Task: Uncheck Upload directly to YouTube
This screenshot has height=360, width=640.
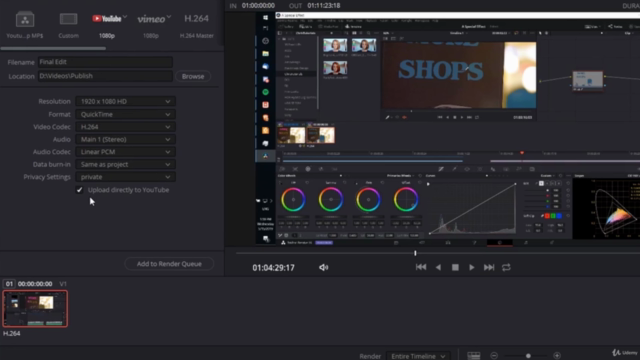Action: coord(79,190)
